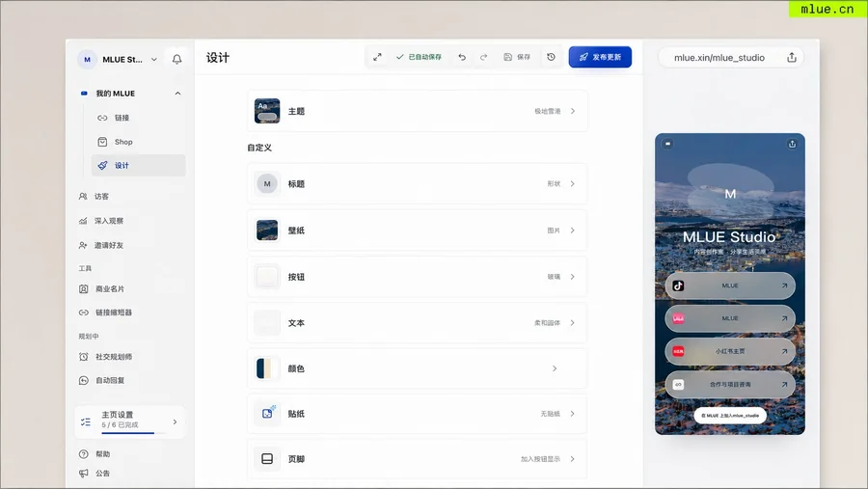The image size is (868, 489).
Task: Click the 页脚 footer icon
Action: pos(267,459)
